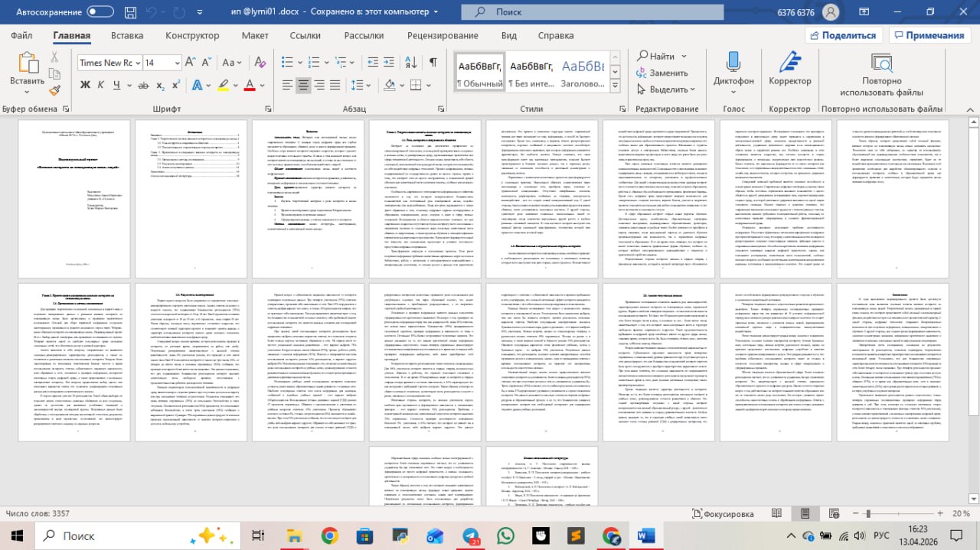
Task: Click the Заменить button
Action: point(661,73)
